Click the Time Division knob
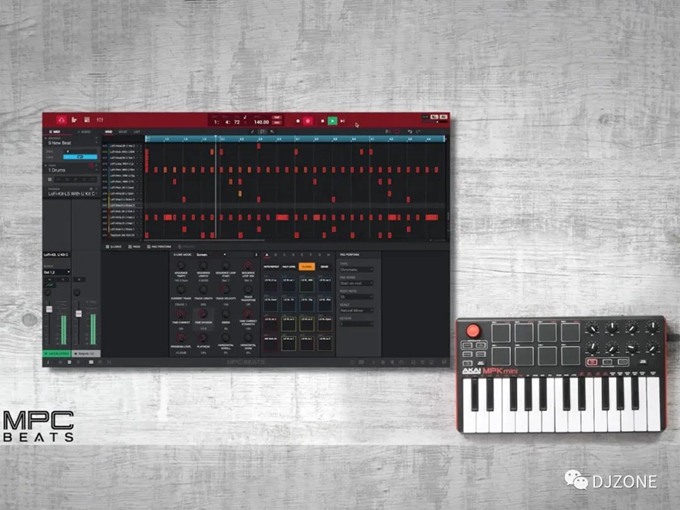The height and width of the screenshot is (510, 680). (x=203, y=314)
